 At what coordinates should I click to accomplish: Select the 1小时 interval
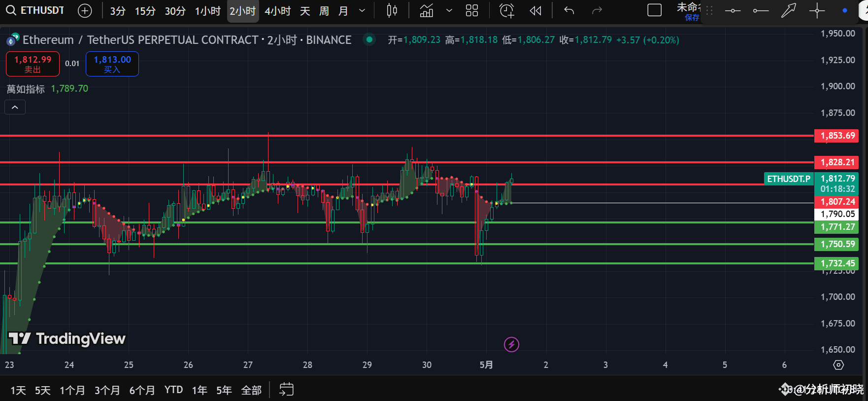click(x=208, y=11)
